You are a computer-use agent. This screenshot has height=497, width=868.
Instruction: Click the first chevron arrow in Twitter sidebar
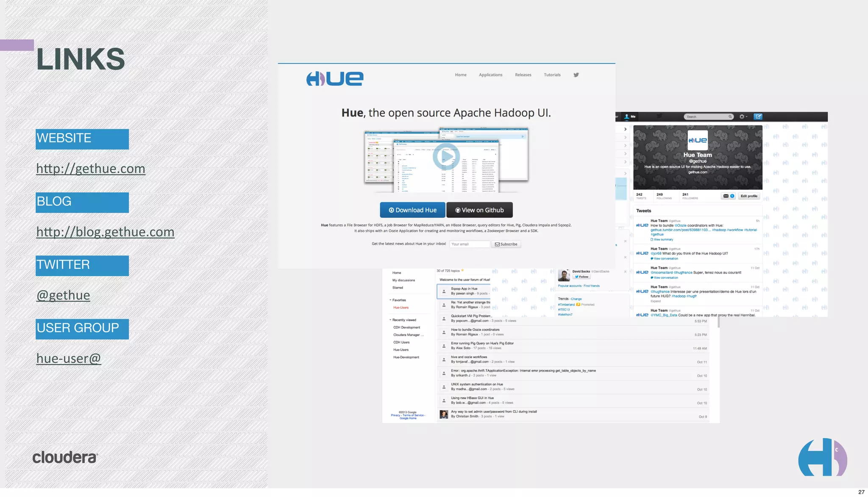pyautogui.click(x=625, y=129)
